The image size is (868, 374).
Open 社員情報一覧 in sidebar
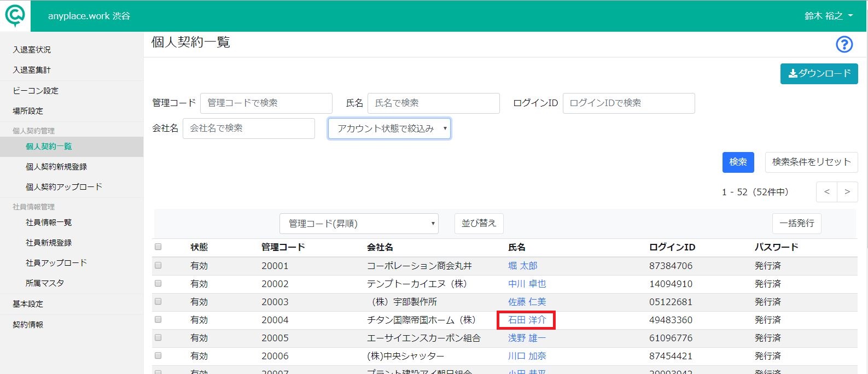tap(49, 223)
